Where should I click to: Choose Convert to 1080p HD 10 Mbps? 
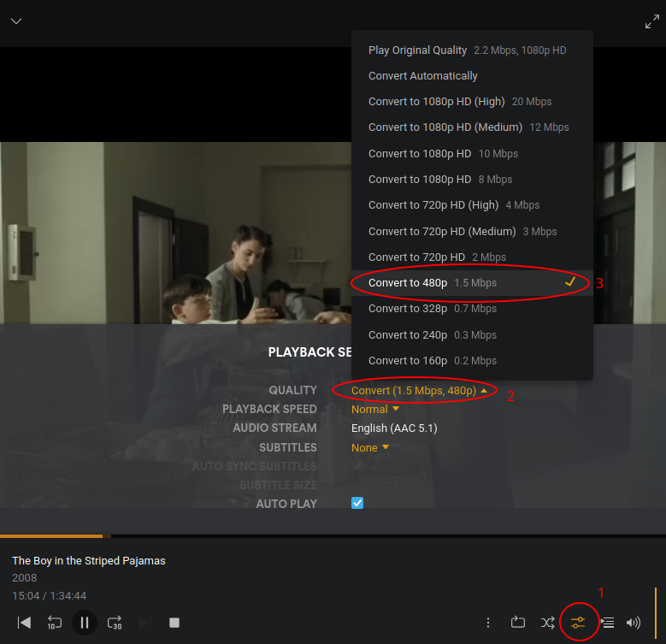pyautogui.click(x=472, y=154)
